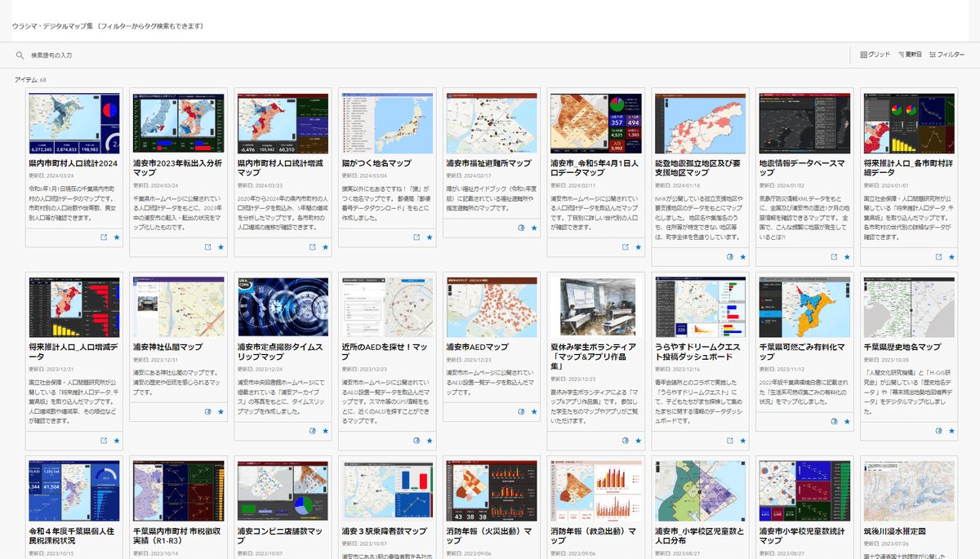Click globe icon on 浦安市福祉避難所マップ card
Screen dimensions: 980x559
pos(521,228)
